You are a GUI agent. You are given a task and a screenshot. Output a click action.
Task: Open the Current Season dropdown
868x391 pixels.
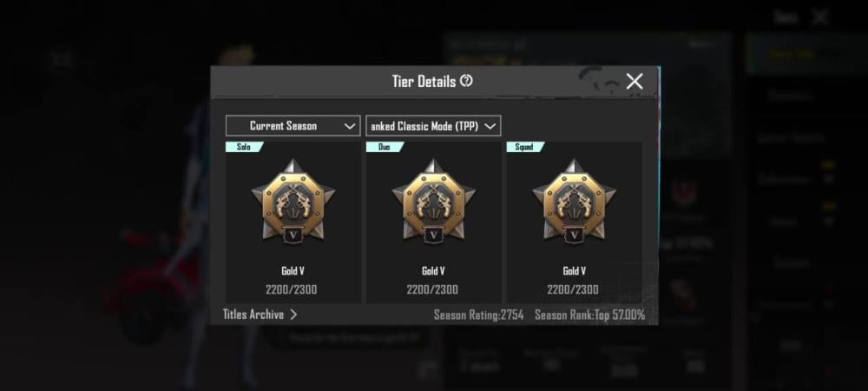(x=293, y=126)
